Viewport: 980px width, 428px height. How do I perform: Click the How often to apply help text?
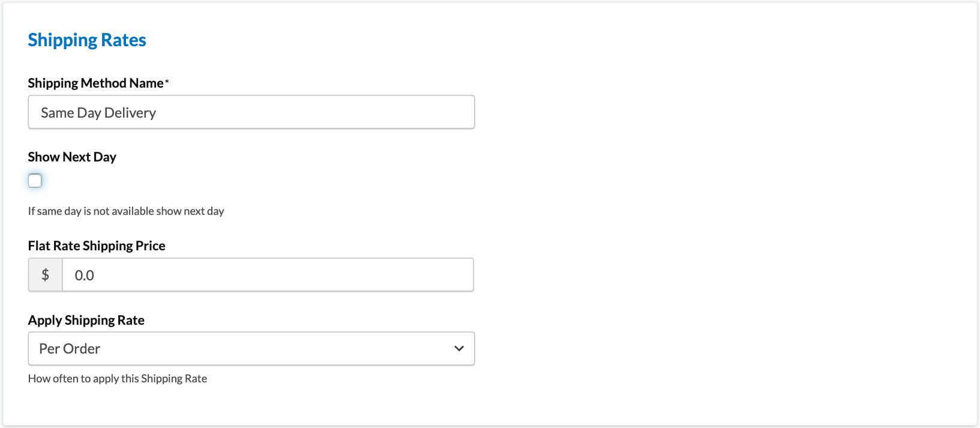pyautogui.click(x=118, y=379)
